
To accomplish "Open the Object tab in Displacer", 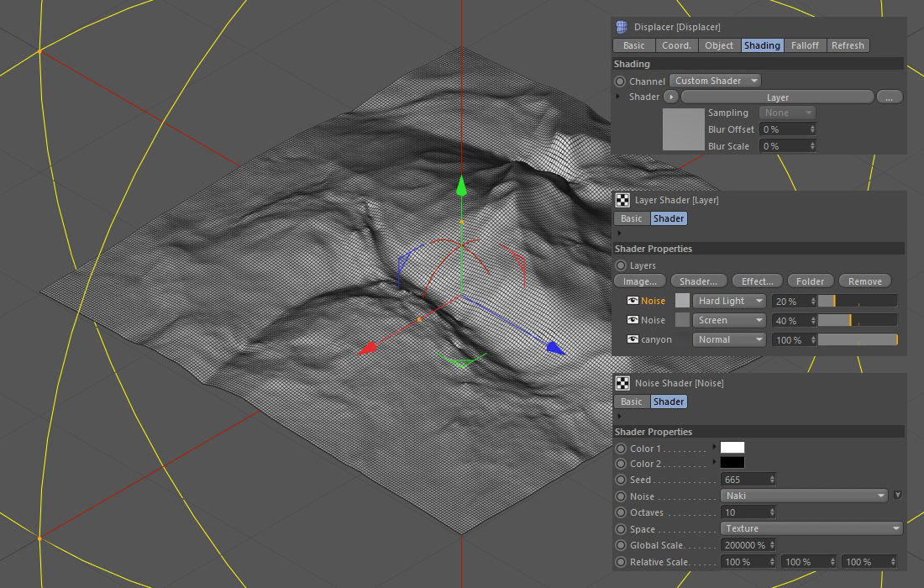I will (719, 45).
